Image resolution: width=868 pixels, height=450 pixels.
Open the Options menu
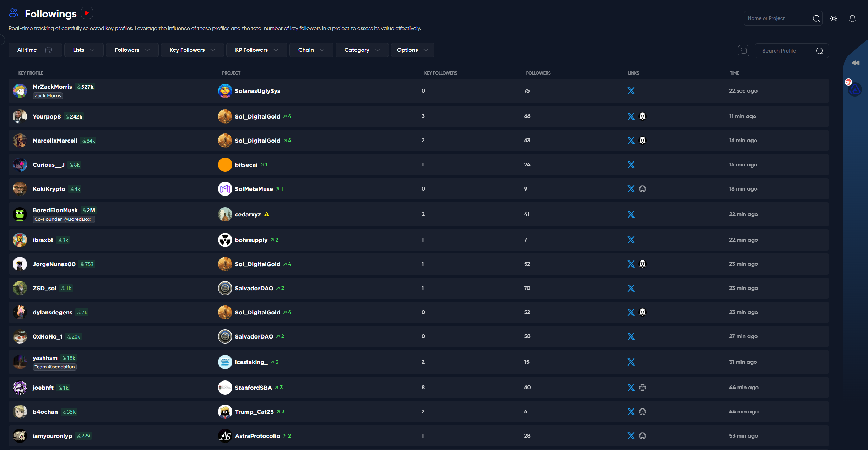[x=412, y=50]
